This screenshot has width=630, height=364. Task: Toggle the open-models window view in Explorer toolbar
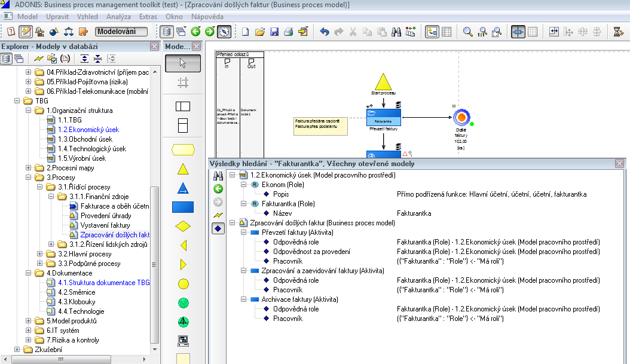[19, 59]
